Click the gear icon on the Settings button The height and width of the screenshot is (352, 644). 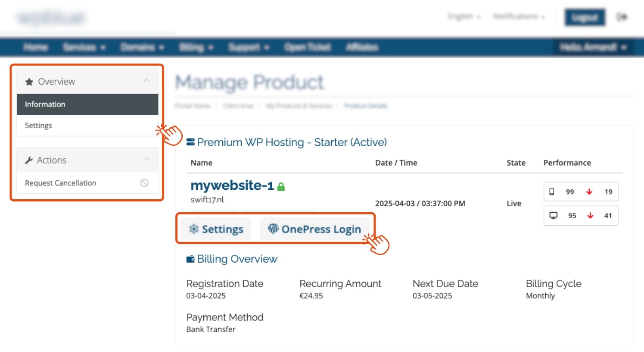point(194,229)
